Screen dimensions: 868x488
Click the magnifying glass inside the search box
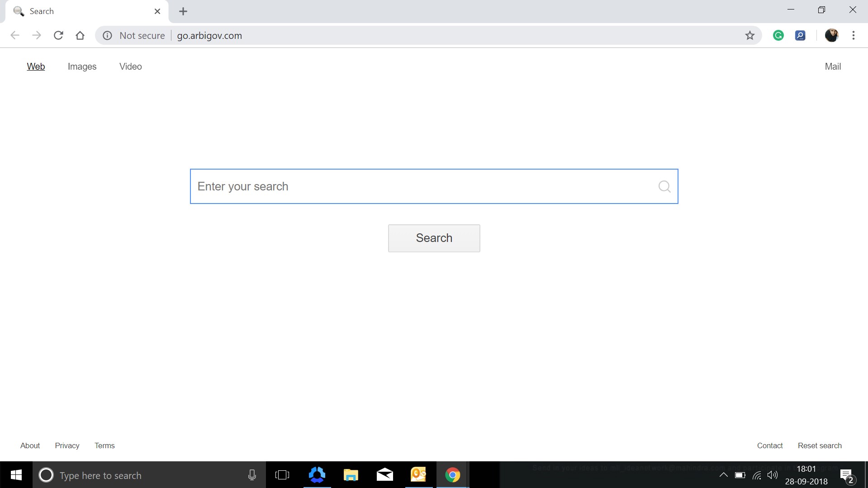pos(664,186)
